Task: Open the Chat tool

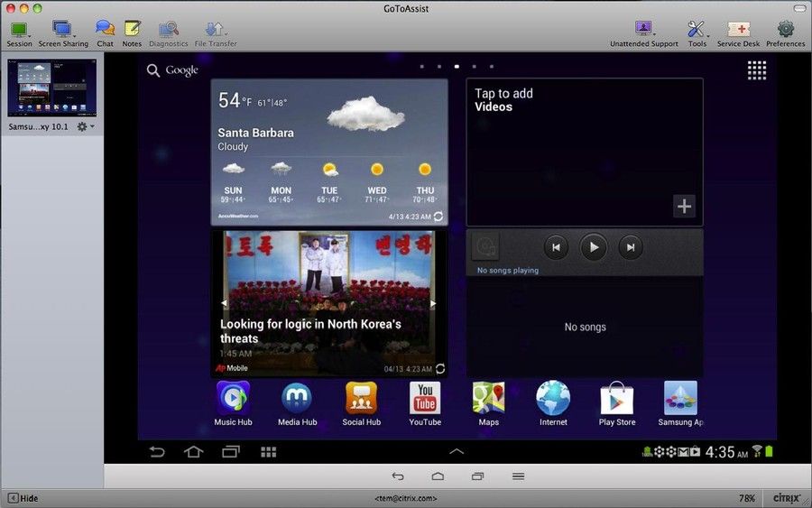Action: 105,34
